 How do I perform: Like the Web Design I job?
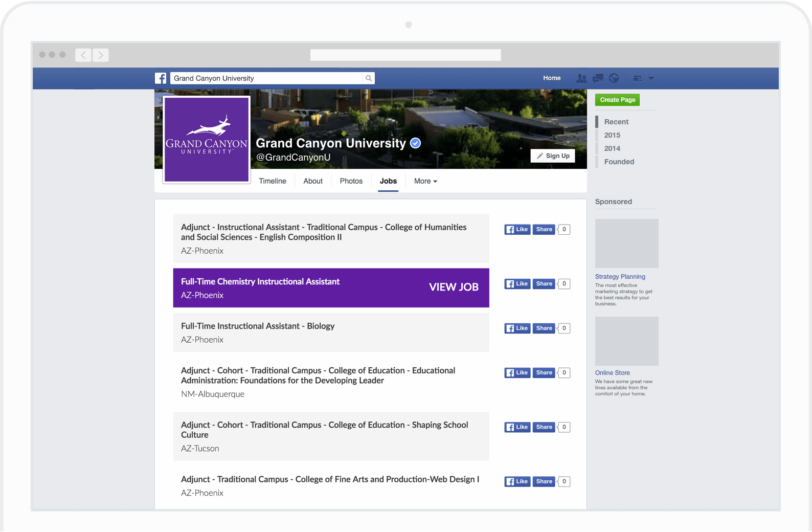(x=517, y=482)
